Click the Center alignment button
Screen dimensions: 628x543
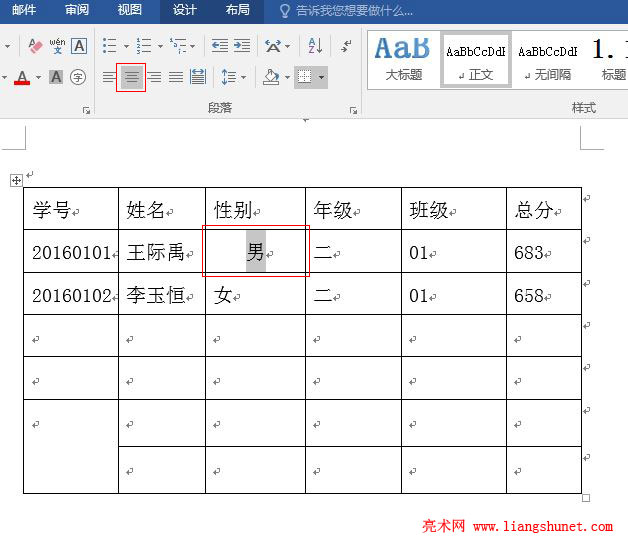pos(131,77)
